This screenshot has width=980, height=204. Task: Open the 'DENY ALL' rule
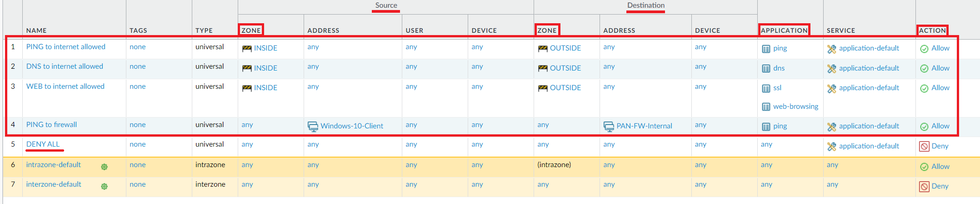(x=43, y=144)
